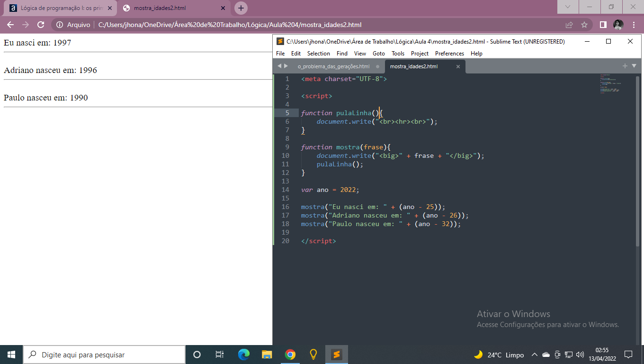Click the taskbar search box
The image size is (644, 364).
pos(104,355)
